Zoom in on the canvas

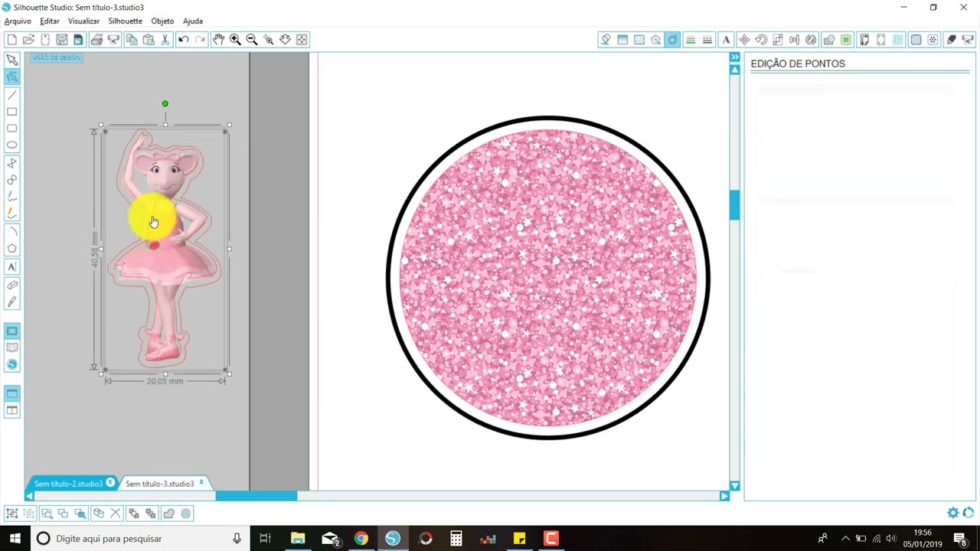[235, 40]
